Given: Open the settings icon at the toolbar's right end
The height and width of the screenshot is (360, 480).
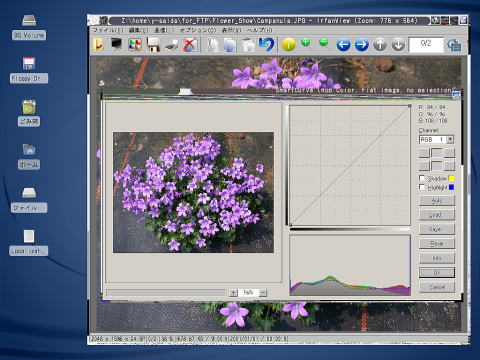Looking at the screenshot, I should click(x=454, y=45).
